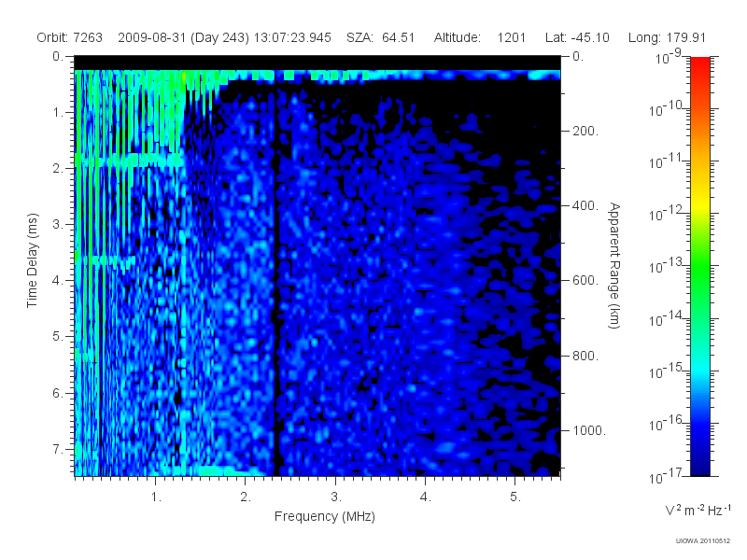The image size is (747, 560).
Task: Click the frequency tick label 5.
Action: pos(515,497)
